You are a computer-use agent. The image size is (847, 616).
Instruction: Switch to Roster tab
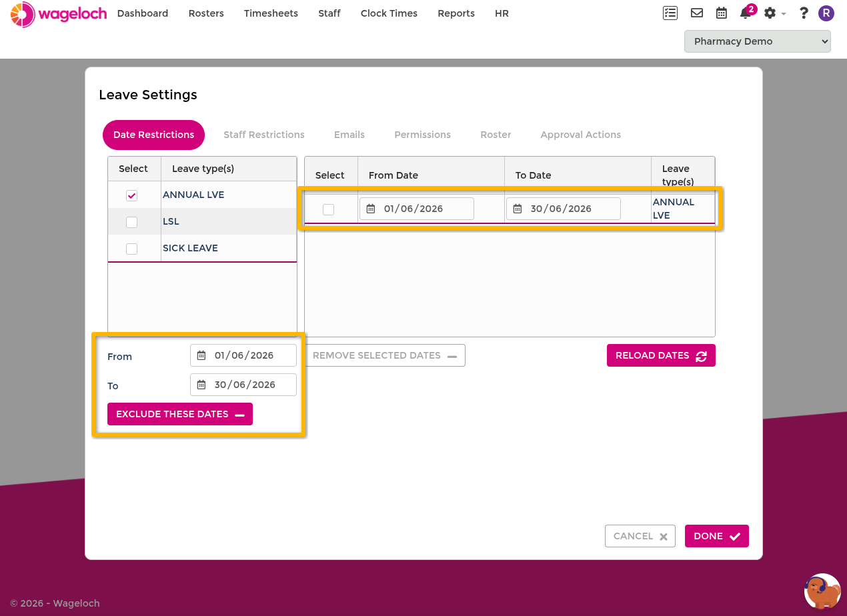[496, 135]
